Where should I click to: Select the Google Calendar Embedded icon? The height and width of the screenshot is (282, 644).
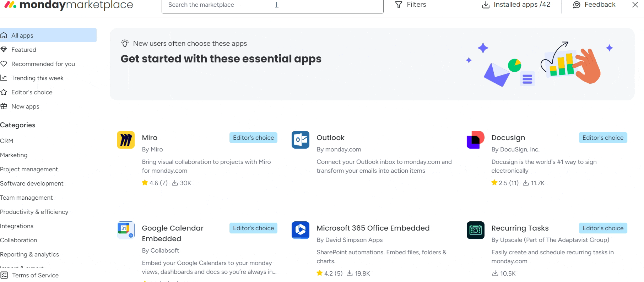click(x=126, y=230)
